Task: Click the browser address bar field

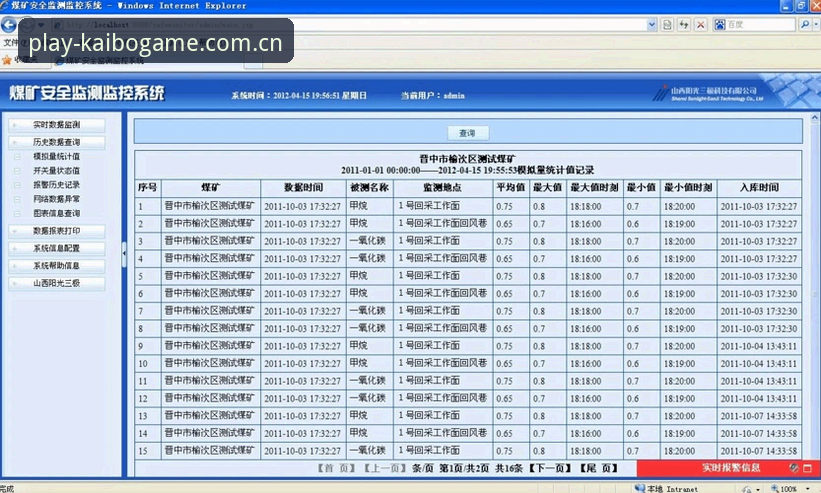Action: click(351, 25)
